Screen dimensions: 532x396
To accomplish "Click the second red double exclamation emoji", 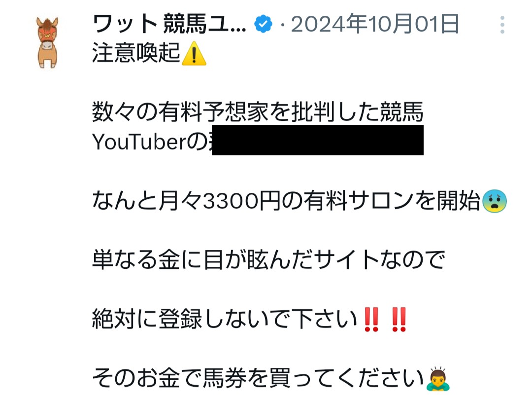I will click(x=399, y=319).
